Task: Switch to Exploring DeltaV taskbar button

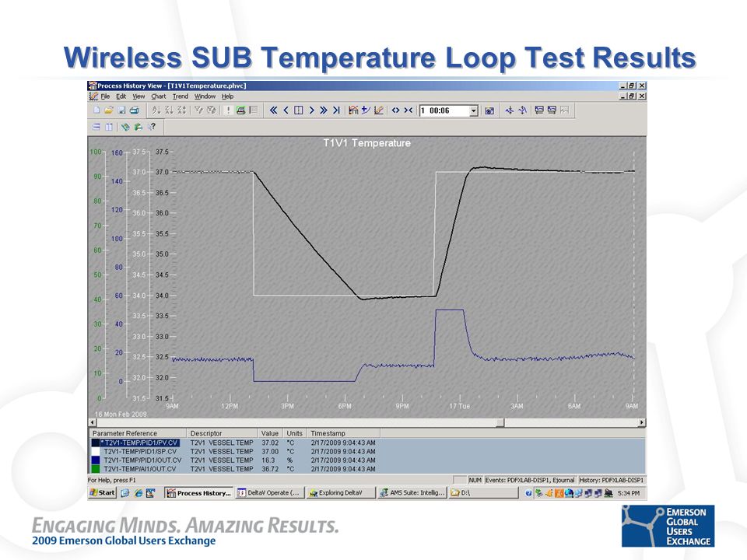Action: (341, 493)
